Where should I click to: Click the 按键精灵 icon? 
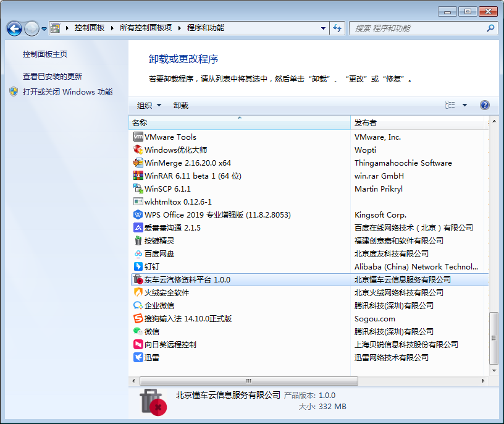[138, 240]
